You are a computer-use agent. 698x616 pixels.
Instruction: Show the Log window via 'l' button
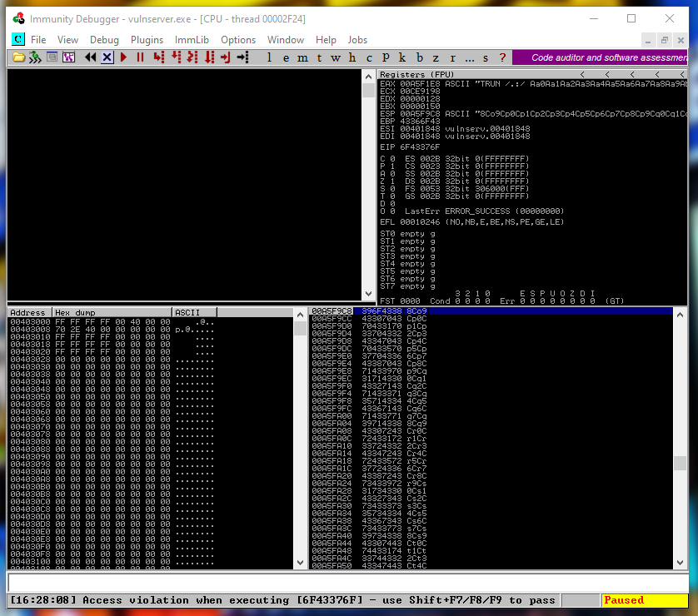click(x=268, y=57)
